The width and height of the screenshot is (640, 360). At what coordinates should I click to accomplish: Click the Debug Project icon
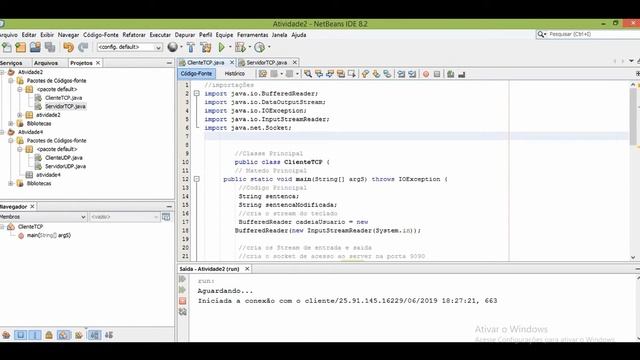pos(240,47)
